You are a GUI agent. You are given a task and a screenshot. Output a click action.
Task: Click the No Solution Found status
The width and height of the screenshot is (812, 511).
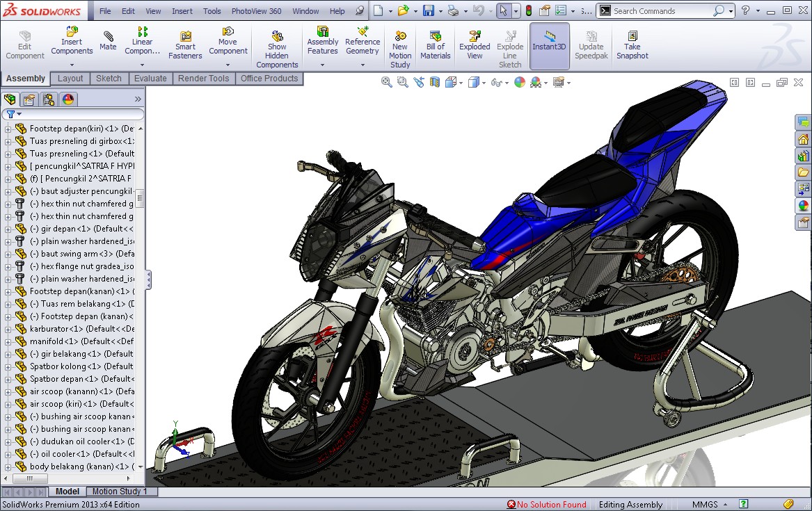tap(547, 504)
